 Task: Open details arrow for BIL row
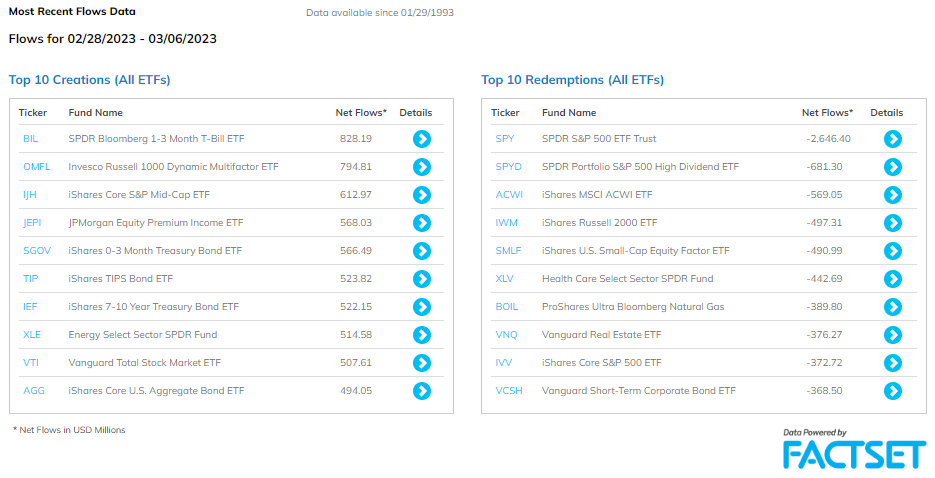(x=422, y=139)
